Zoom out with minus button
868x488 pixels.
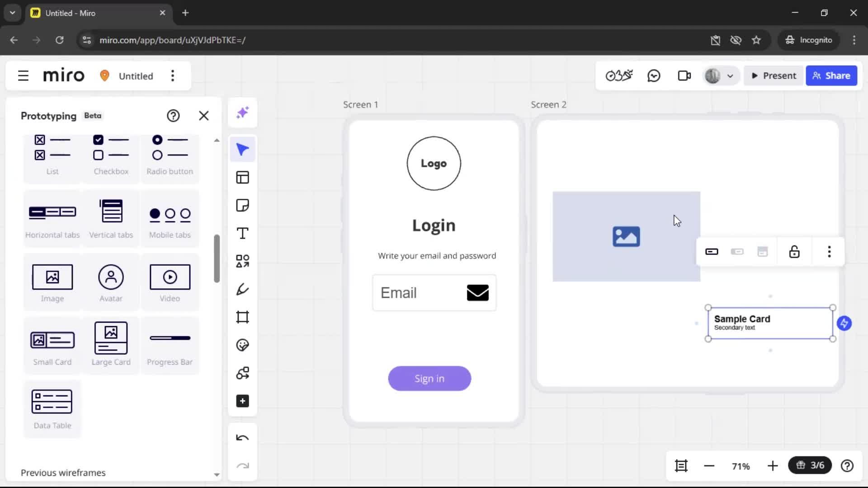(x=709, y=466)
